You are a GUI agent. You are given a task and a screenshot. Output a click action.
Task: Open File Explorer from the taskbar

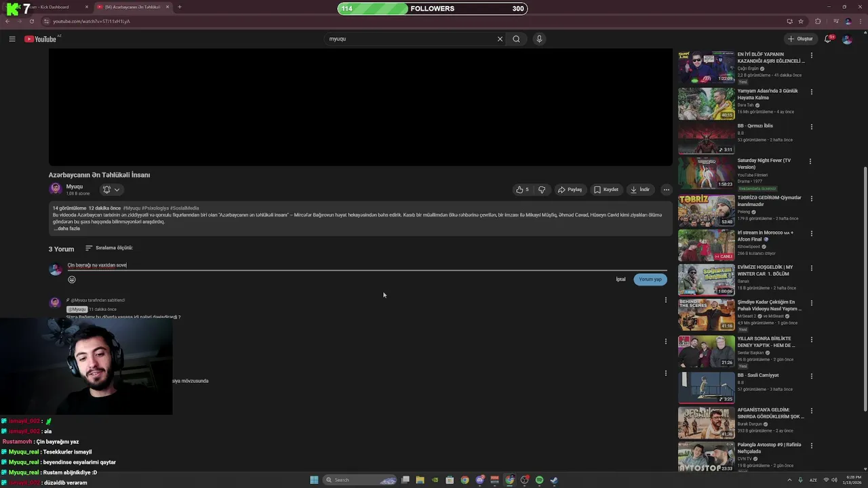point(420,480)
